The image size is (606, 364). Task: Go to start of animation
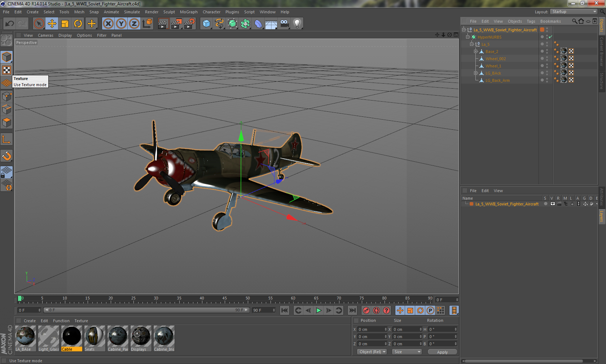[x=285, y=310]
